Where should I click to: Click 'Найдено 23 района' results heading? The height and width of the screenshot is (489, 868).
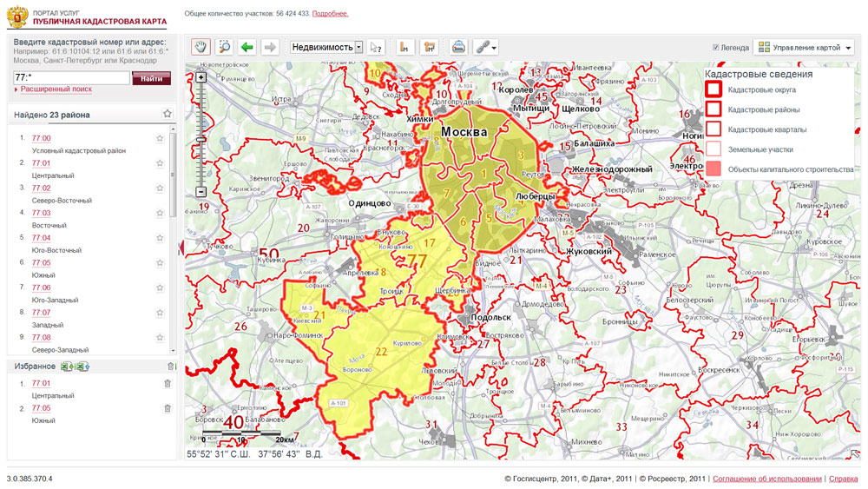click(51, 115)
